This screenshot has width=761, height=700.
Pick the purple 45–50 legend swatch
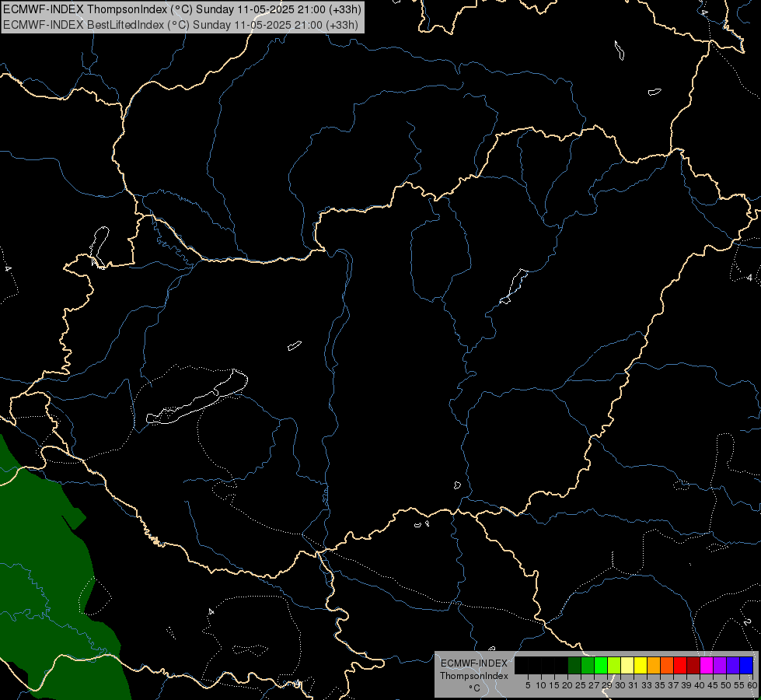(719, 666)
